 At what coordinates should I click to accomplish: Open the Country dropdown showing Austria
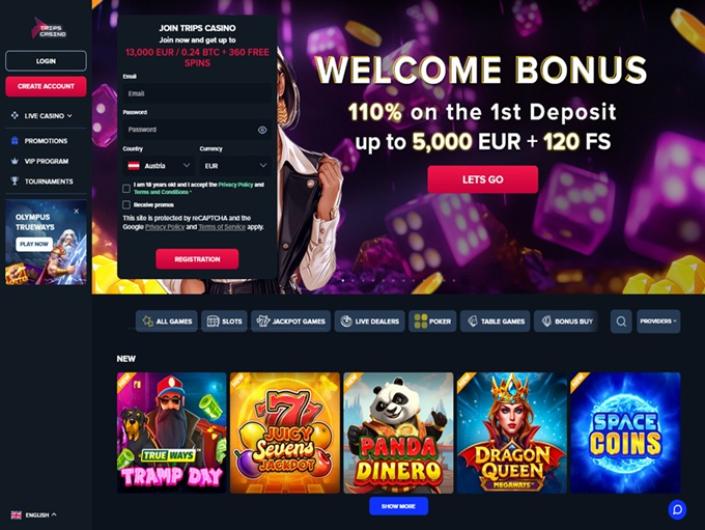tap(159, 166)
